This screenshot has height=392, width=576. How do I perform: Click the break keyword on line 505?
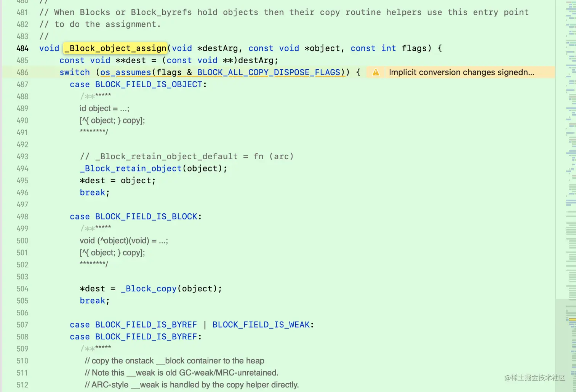click(x=93, y=301)
